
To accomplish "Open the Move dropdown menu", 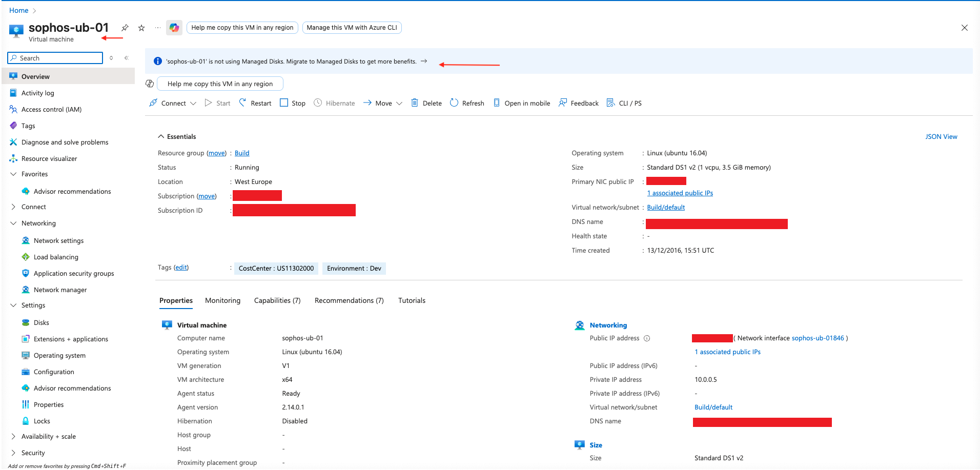I will (399, 104).
